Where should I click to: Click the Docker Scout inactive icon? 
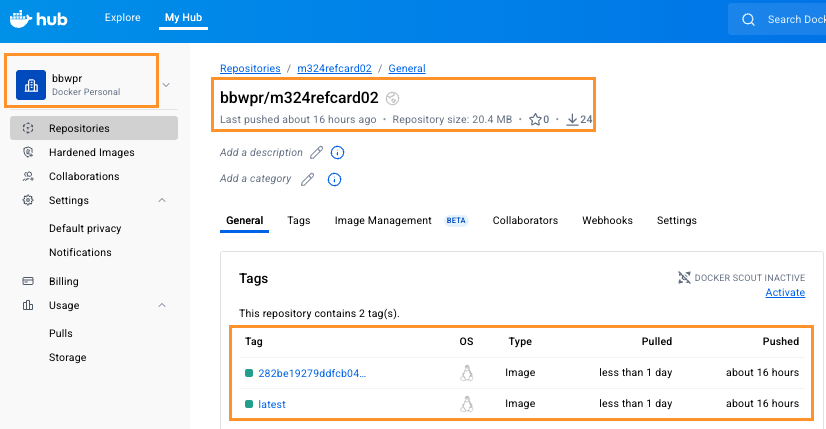pos(684,277)
